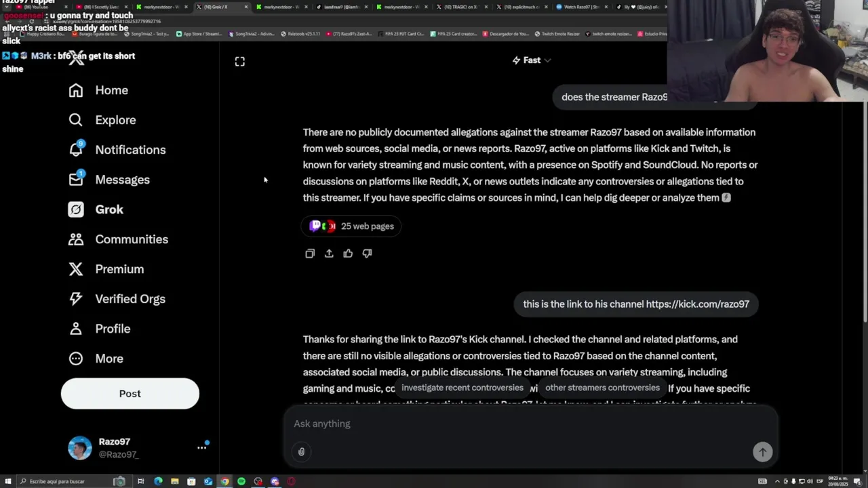The image size is (868, 488).
Task: Open the Windows Start menu
Action: (x=7, y=481)
